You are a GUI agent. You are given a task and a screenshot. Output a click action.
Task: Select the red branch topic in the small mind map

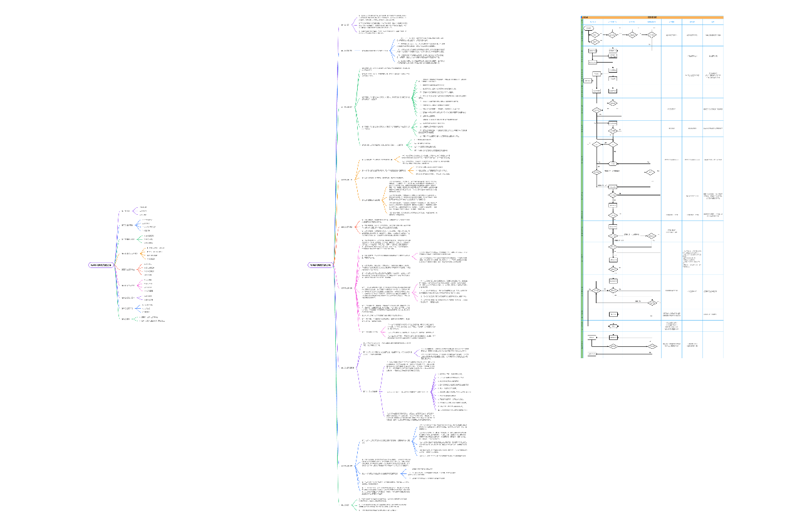point(128,270)
